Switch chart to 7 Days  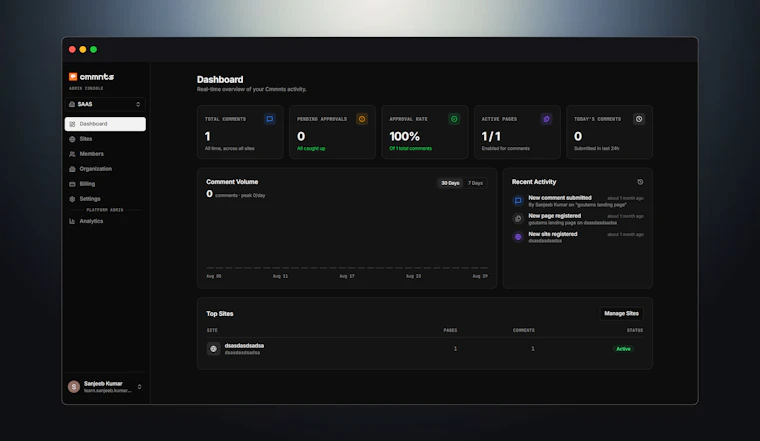[x=475, y=183]
